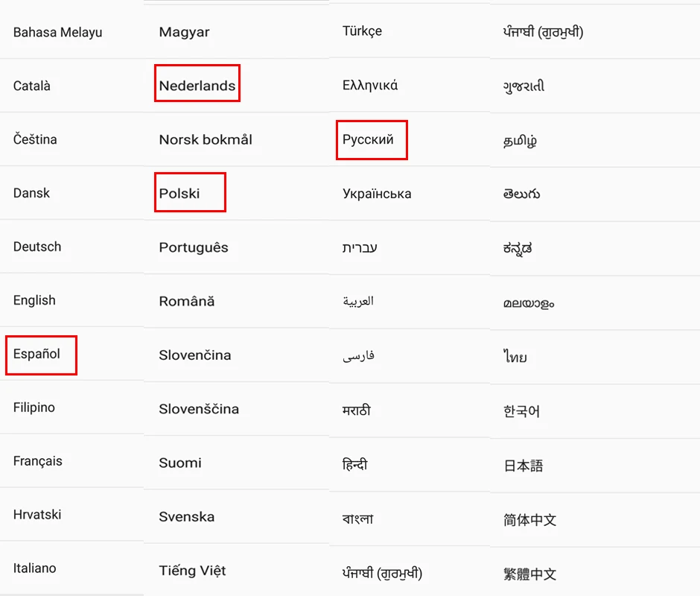
Task: Select Magyar from the list
Action: click(184, 32)
